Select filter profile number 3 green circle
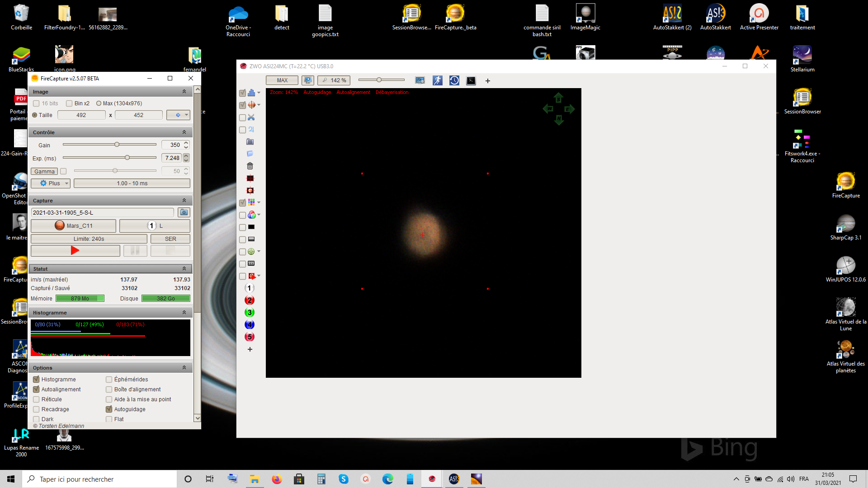Screen dimensions: 868x488 pyautogui.click(x=250, y=313)
